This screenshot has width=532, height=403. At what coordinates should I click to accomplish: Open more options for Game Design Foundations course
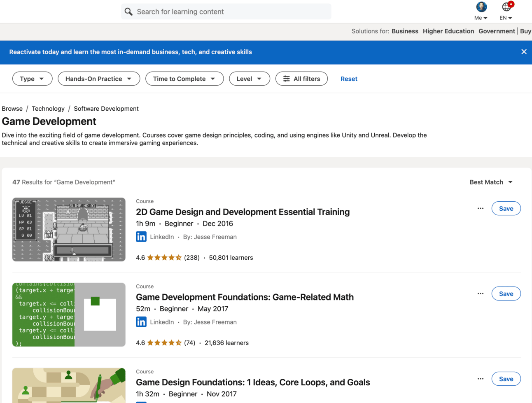[x=481, y=379]
